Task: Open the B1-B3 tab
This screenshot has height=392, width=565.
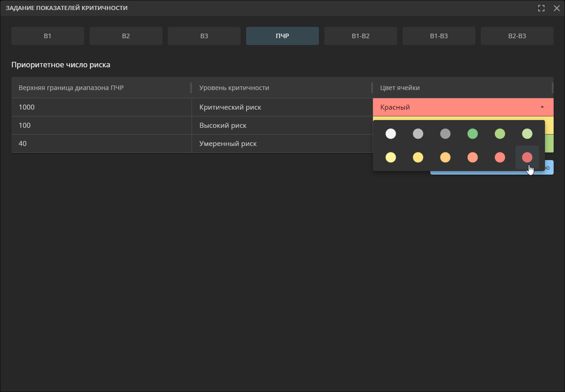Action: pos(439,36)
